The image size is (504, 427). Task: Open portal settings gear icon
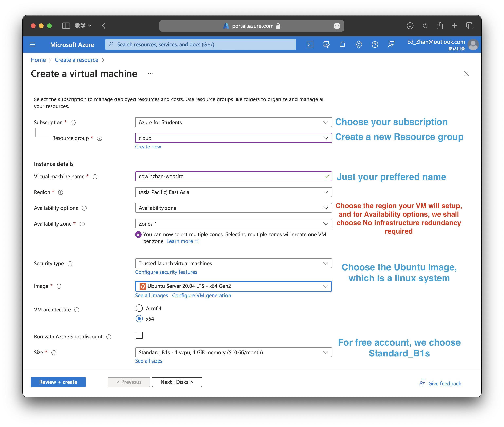[359, 44]
